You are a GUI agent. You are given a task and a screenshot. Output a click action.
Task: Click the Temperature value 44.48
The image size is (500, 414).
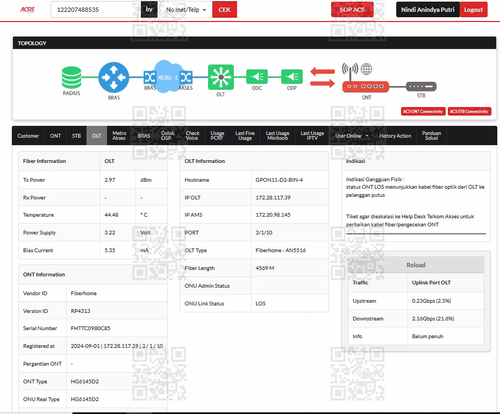click(x=111, y=215)
